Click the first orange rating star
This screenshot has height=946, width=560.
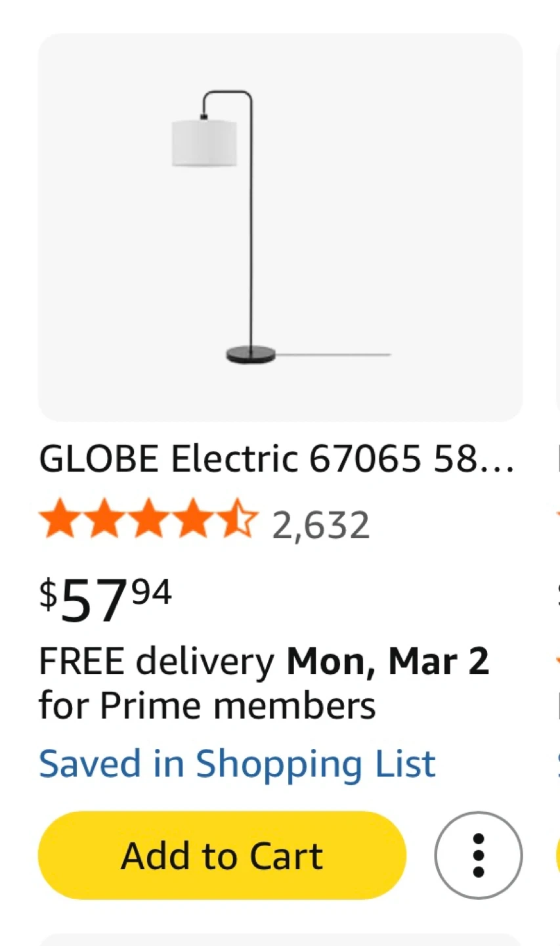point(60,519)
